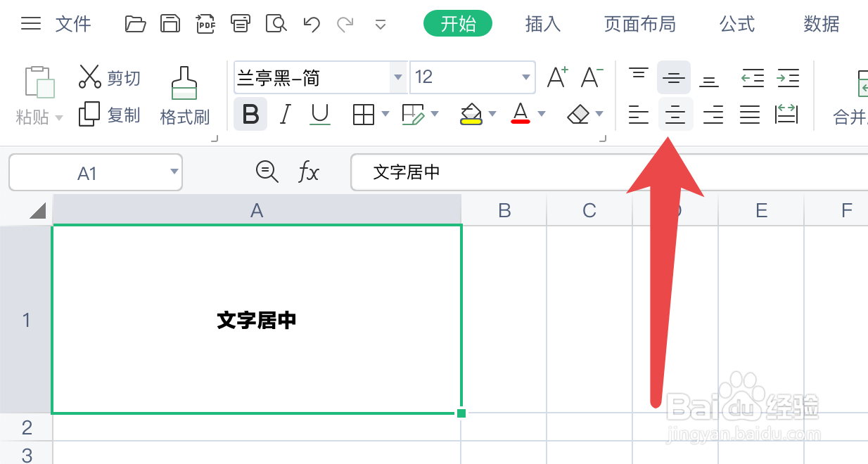The height and width of the screenshot is (464, 868).
Task: Apply bold formatting with the B icon
Action: (x=250, y=114)
